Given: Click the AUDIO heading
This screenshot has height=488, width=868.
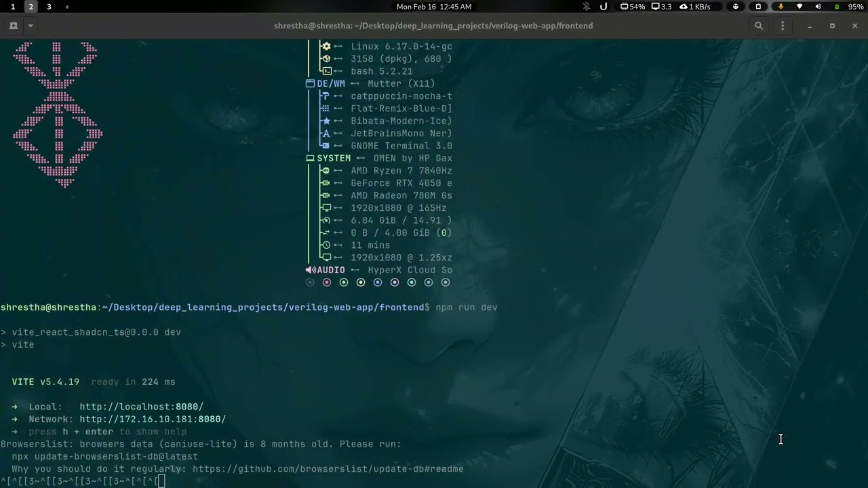Looking at the screenshot, I should coord(331,270).
